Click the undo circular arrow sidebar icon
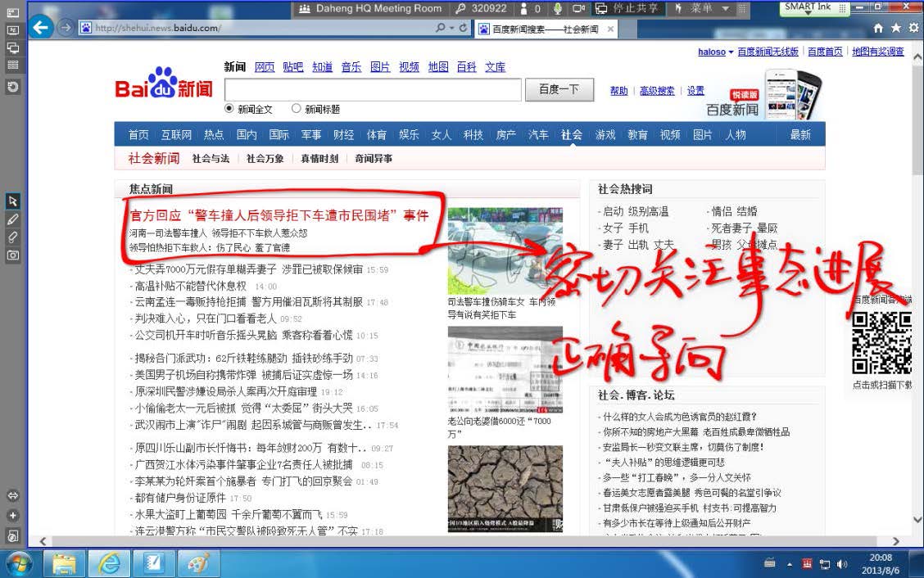Screen dimensions: 924x578 coord(12,87)
